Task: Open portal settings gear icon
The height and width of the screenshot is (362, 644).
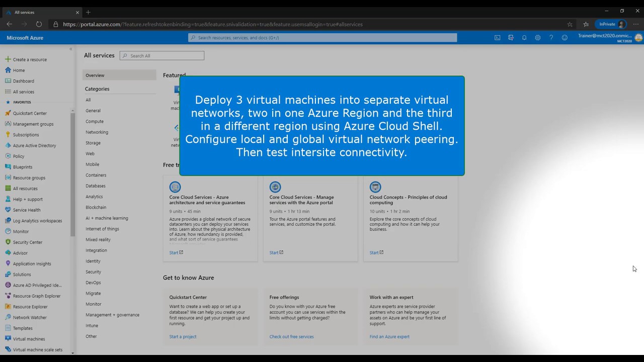Action: click(538, 38)
